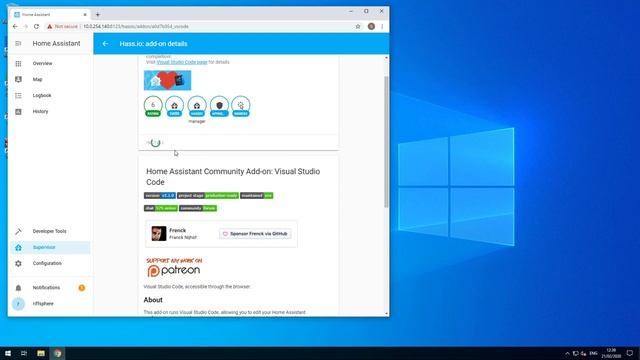The height and width of the screenshot is (360, 640).
Task: Select the Home Assistant browser tab
Action: click(x=50, y=15)
